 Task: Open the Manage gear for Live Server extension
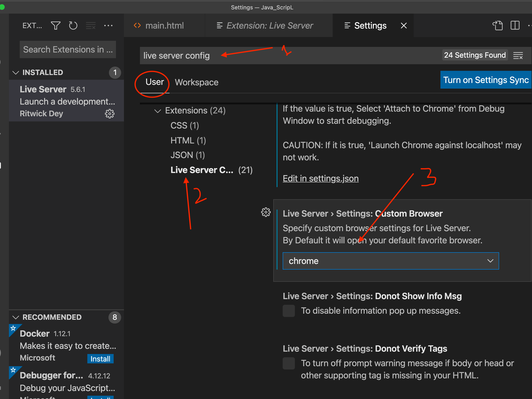point(110,114)
